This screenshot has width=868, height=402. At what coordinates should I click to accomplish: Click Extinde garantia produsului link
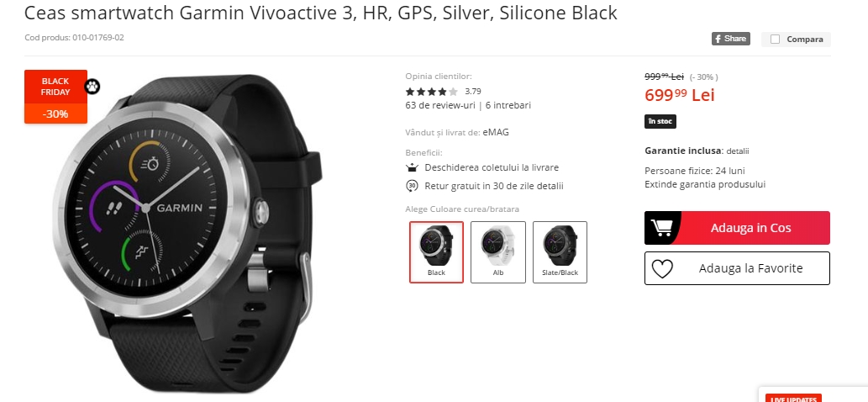(x=705, y=184)
